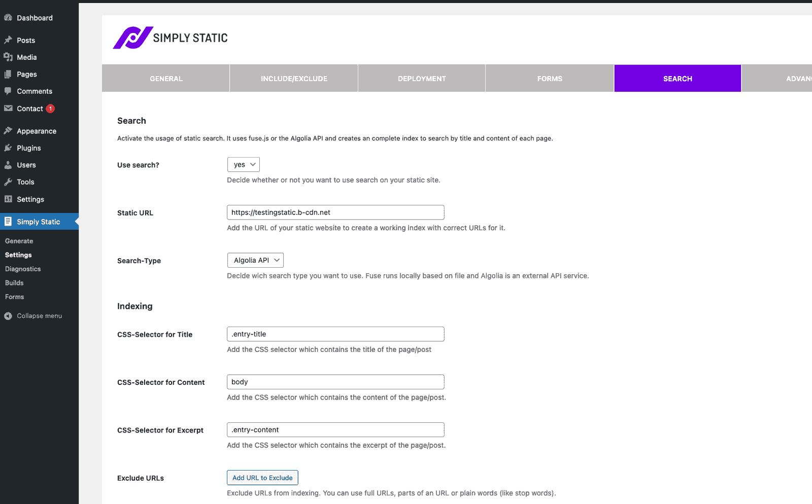Click the Static URL label

(x=135, y=213)
